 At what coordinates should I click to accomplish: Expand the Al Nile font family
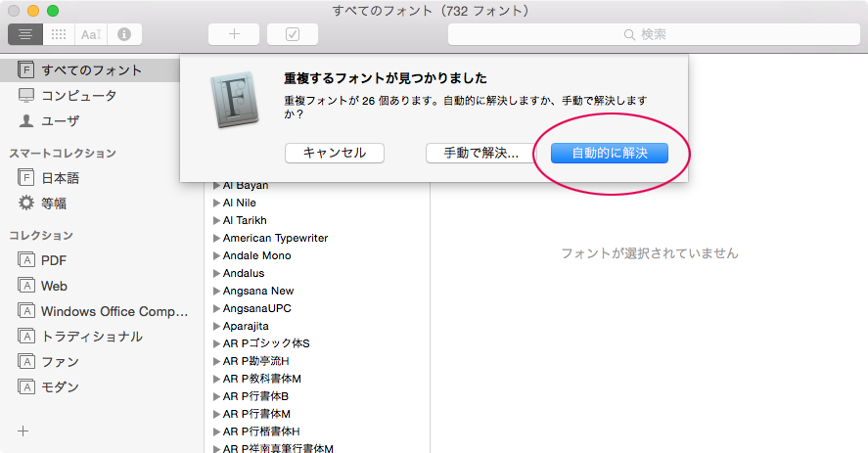(x=216, y=203)
